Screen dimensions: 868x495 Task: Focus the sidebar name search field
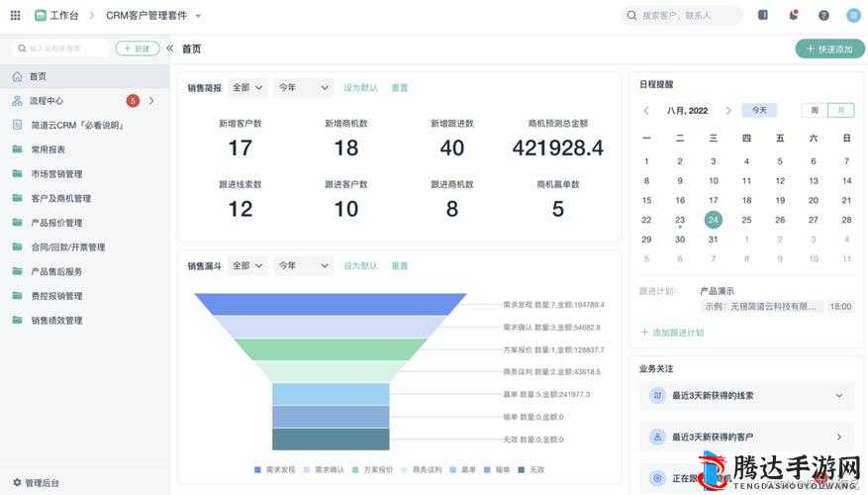coord(59,49)
